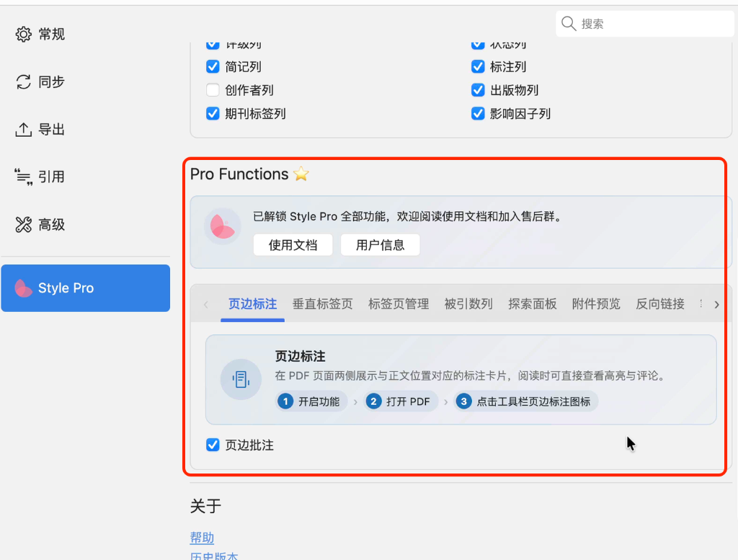
Task: Click the magnifier icon in search box
Action: 569,24
